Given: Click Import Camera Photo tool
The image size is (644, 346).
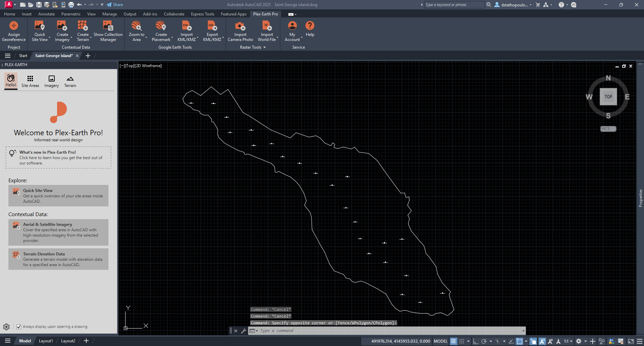Looking at the screenshot, I should (x=240, y=31).
